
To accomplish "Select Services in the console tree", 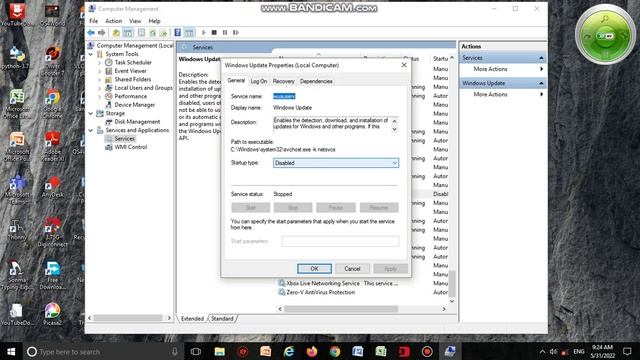I will click(x=124, y=139).
